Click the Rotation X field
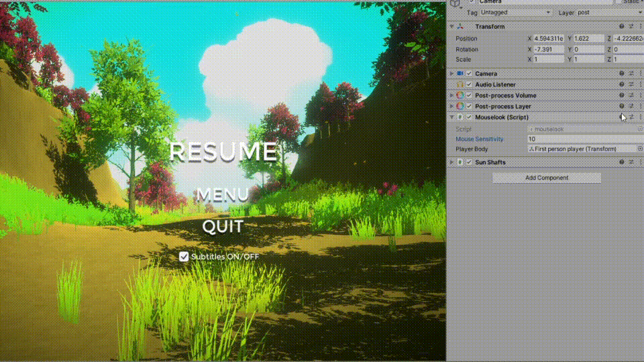The height and width of the screenshot is (362, 644). [549, 49]
